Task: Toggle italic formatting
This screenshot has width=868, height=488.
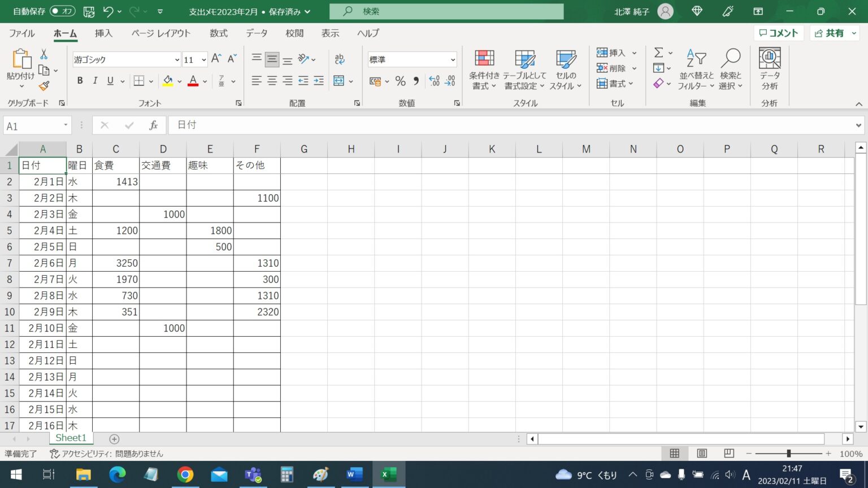Action: tap(95, 81)
